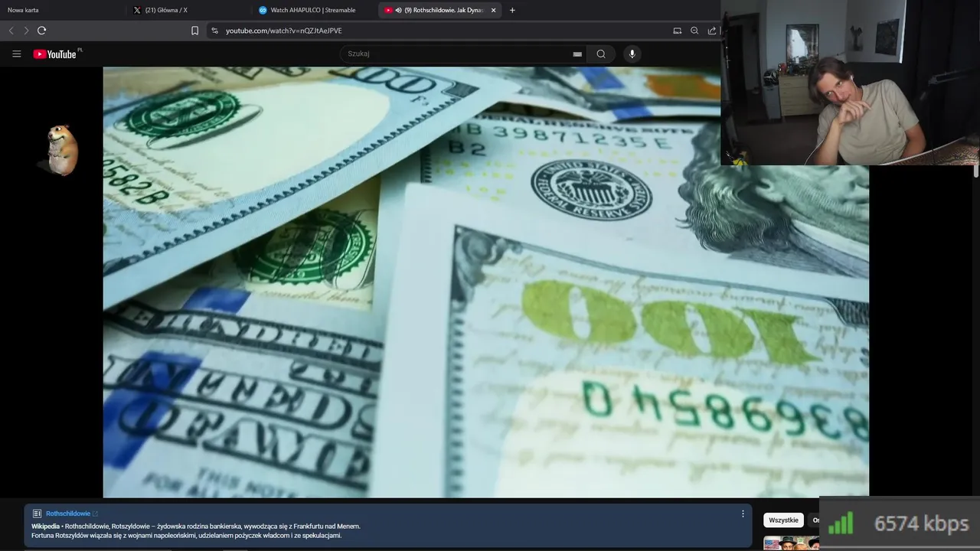Image resolution: width=980 pixels, height=551 pixels.
Task: Select the Wszystkie filter chip
Action: coord(783,520)
